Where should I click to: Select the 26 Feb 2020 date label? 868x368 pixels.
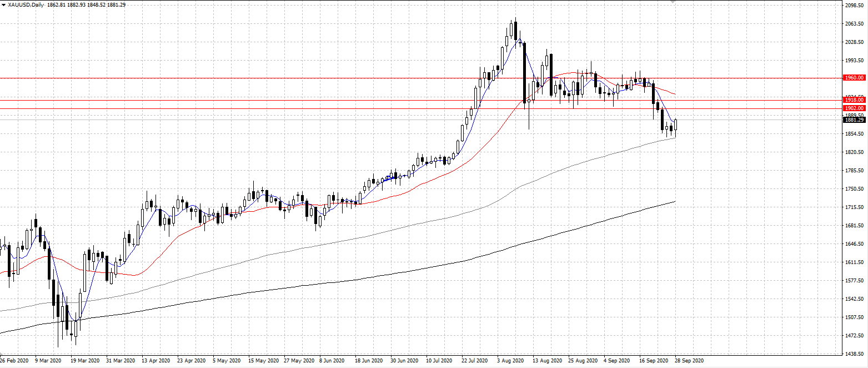(x=14, y=360)
